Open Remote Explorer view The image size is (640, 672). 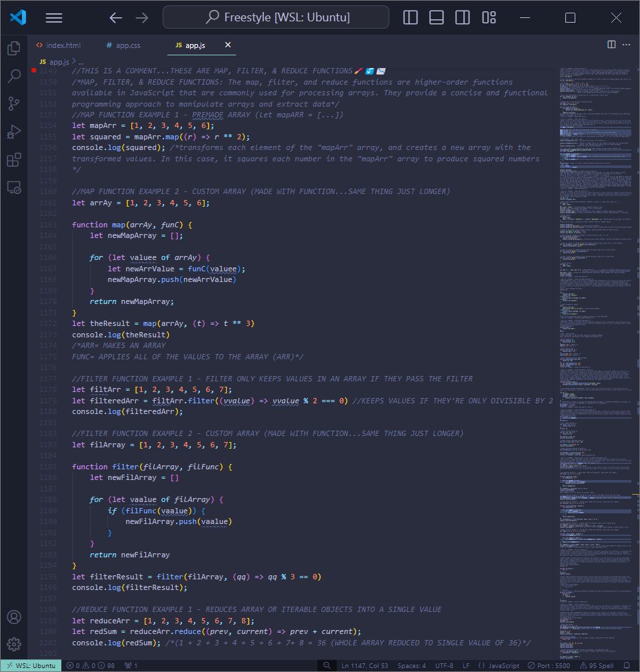click(x=14, y=188)
